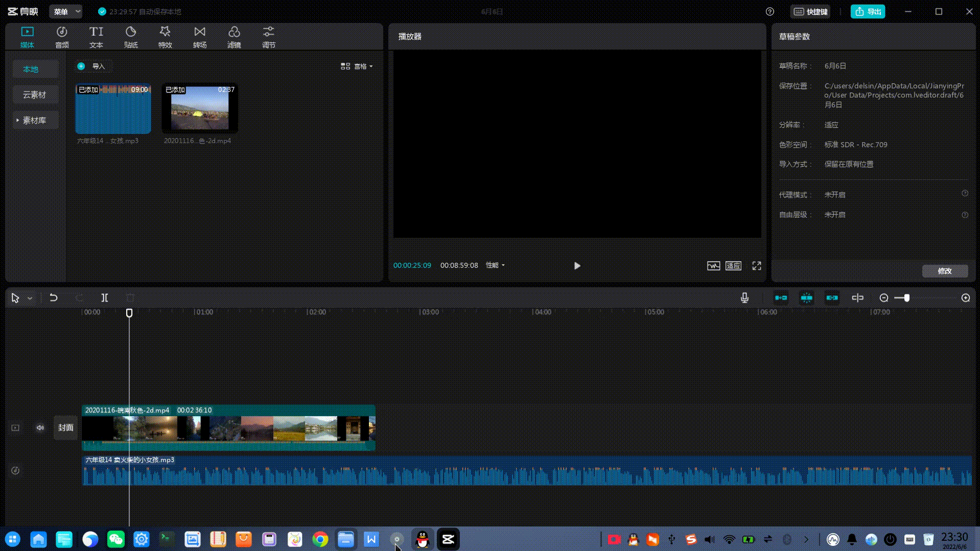Enter fullscreen player view
Screen dimensions: 980x551
[757, 266]
